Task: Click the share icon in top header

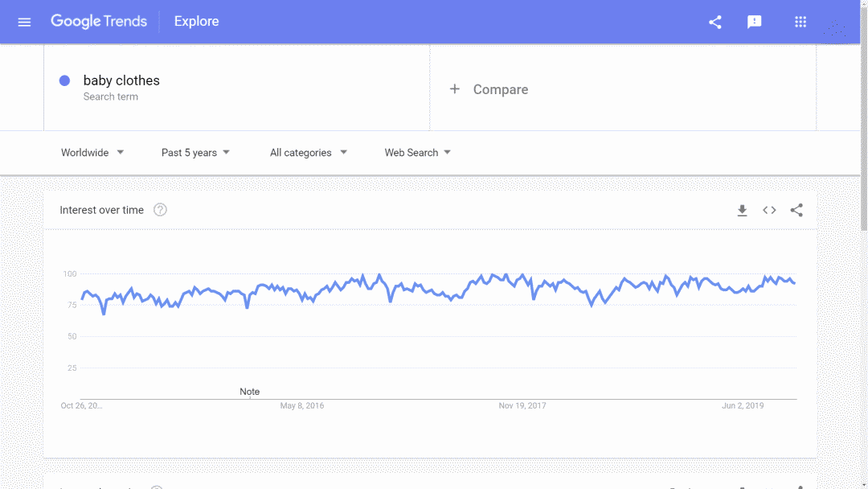Action: tap(714, 22)
